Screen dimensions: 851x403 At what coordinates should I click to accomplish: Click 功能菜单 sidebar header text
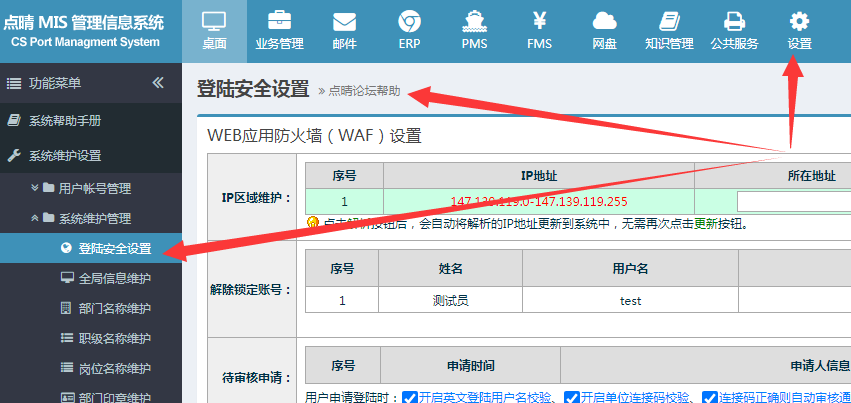pyautogui.click(x=55, y=83)
